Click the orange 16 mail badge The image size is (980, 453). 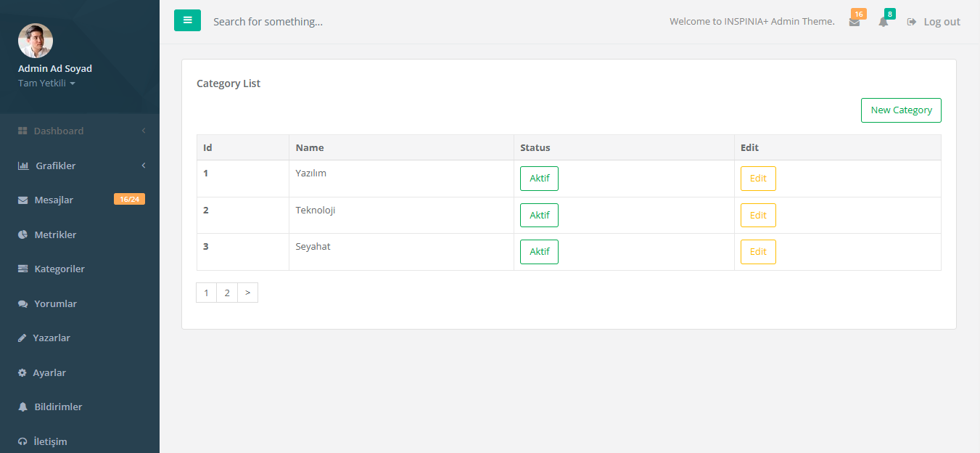point(859,14)
